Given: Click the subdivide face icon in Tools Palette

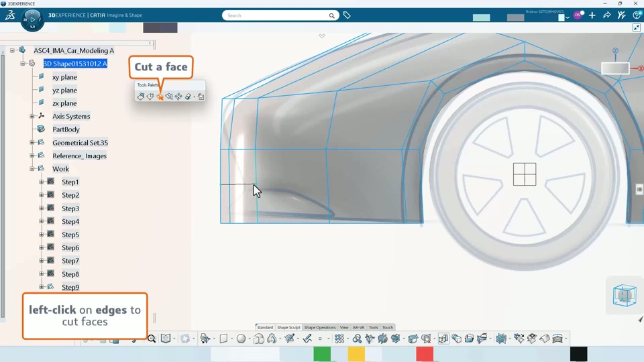Looking at the screenshot, I should click(x=178, y=97).
